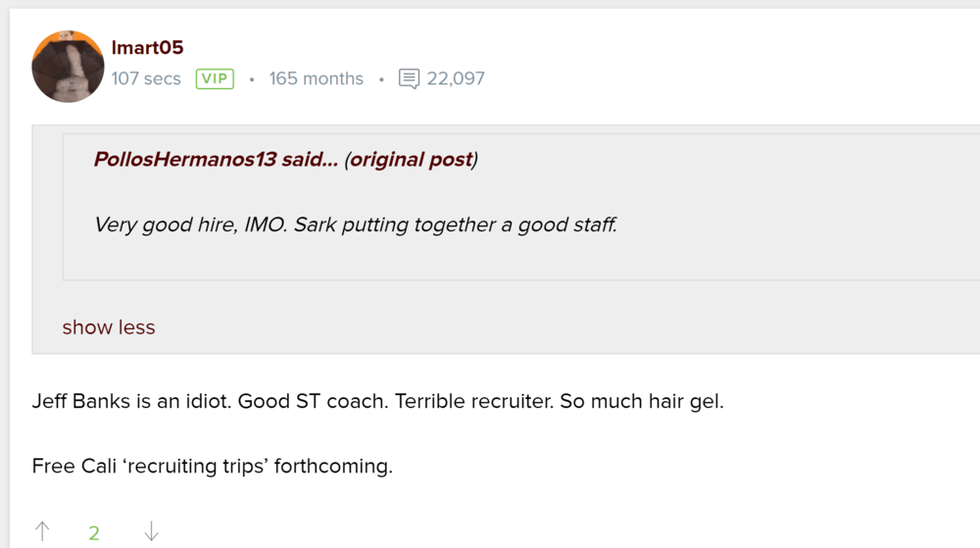The image size is (980, 548).
Task: Open "PollosHermanos13 said..." quote link
Action: (x=215, y=160)
